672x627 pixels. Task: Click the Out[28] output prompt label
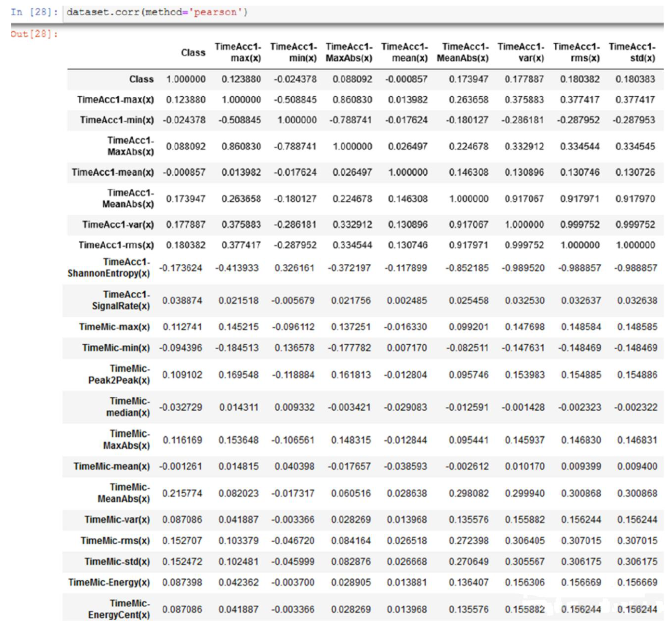pyautogui.click(x=34, y=34)
